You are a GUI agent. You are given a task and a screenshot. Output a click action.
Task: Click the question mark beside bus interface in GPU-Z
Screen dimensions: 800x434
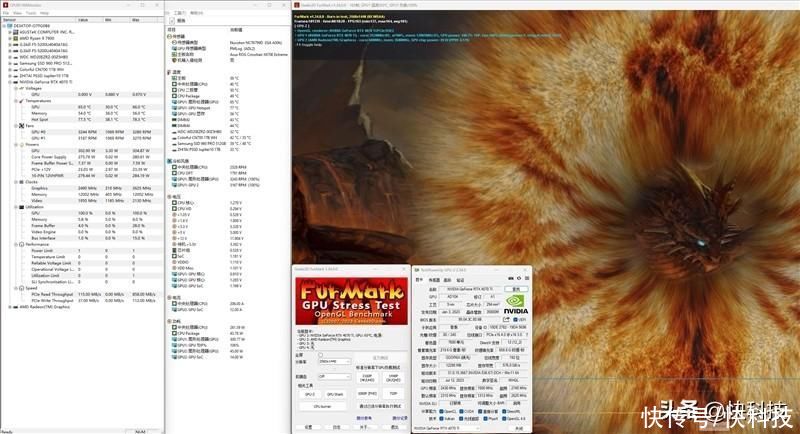(x=527, y=335)
